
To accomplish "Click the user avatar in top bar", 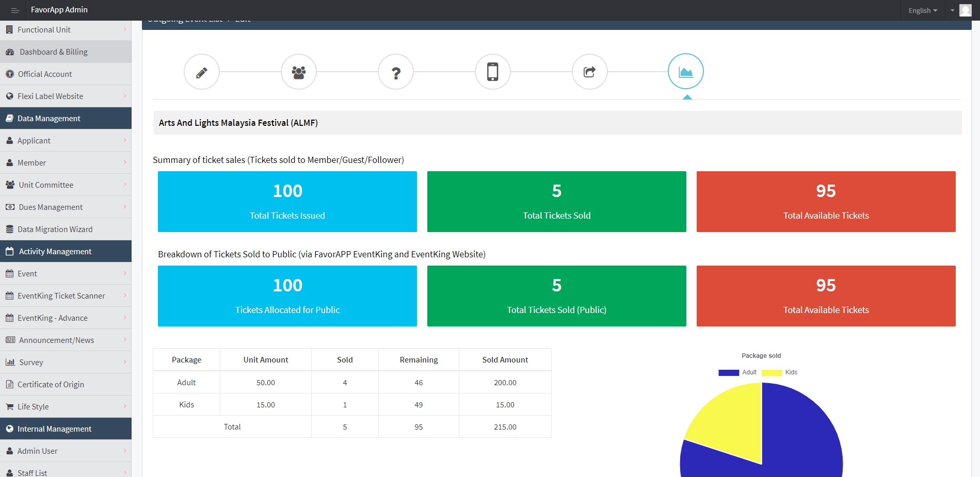I will pos(965,10).
